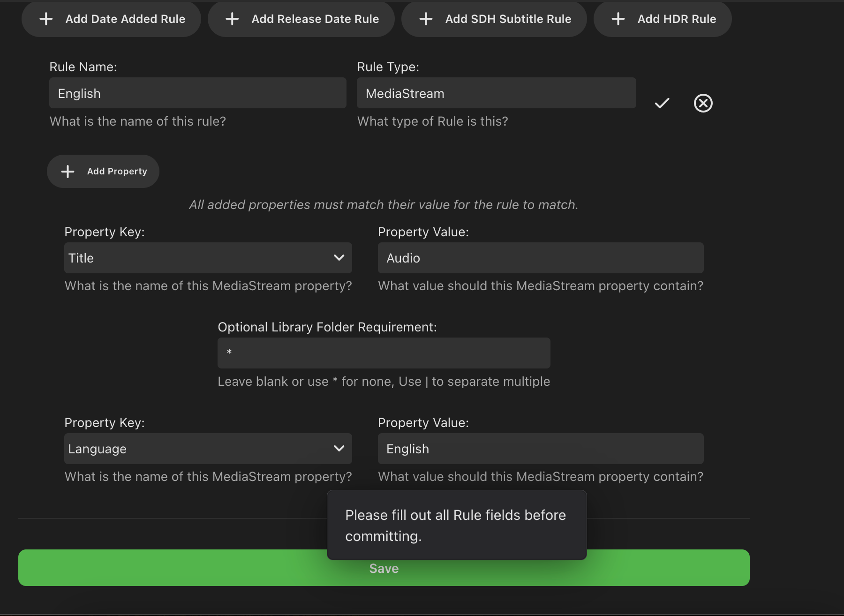The image size is (844, 616).
Task: Edit the Property Value field containing English
Action: [x=540, y=449]
